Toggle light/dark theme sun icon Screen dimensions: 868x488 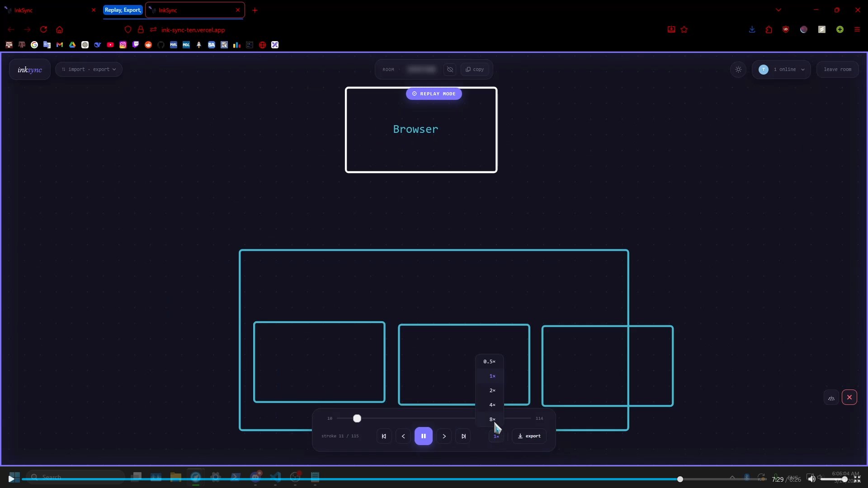[738, 70]
